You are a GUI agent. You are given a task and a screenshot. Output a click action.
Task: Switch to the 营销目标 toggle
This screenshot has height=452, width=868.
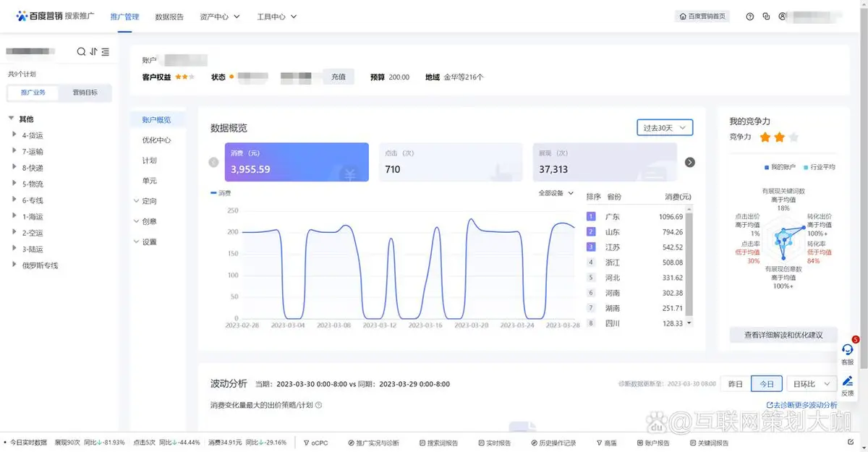click(85, 93)
